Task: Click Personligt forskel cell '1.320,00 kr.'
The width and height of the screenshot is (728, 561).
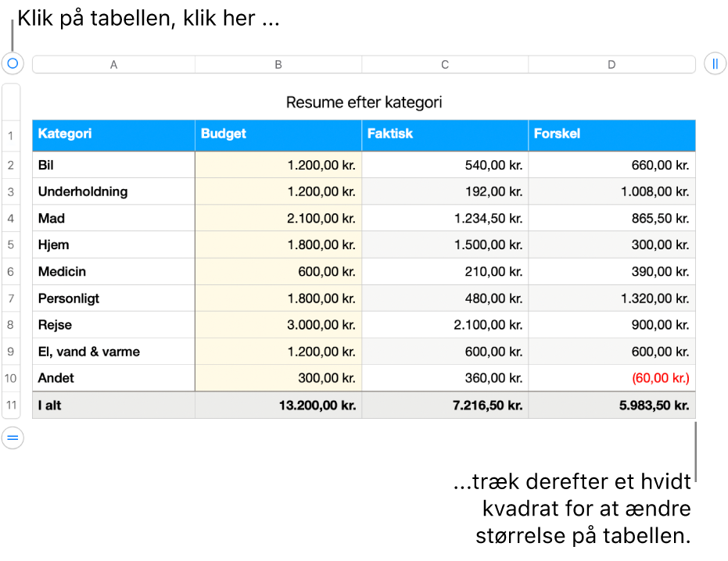Action: click(x=611, y=298)
